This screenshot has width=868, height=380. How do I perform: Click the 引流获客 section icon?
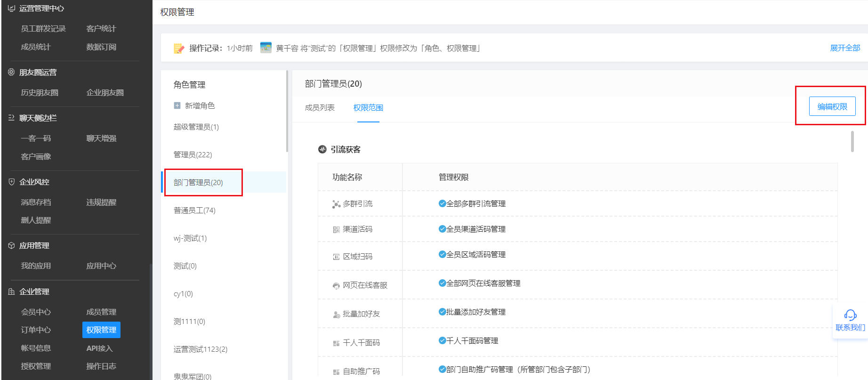pyautogui.click(x=322, y=149)
